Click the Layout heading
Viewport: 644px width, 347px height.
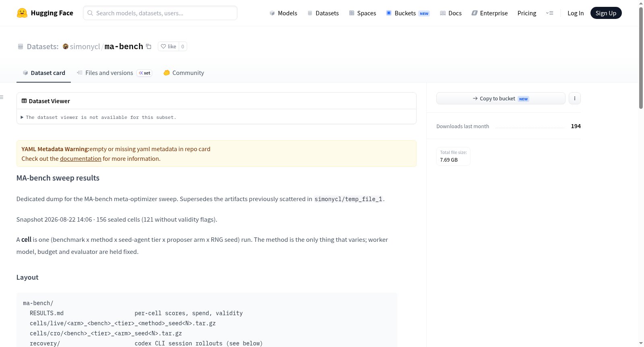27,277
